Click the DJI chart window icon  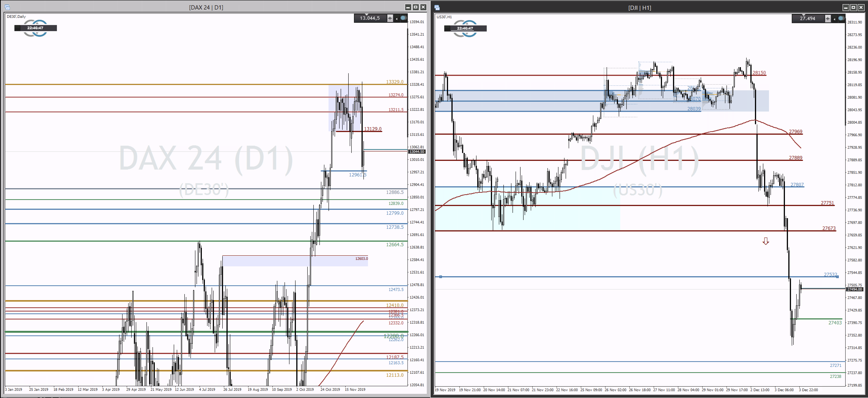click(437, 7)
